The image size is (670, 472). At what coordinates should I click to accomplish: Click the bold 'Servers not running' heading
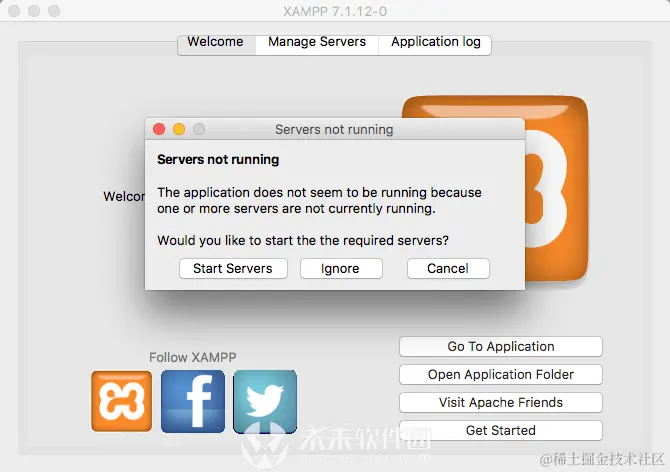(x=218, y=159)
